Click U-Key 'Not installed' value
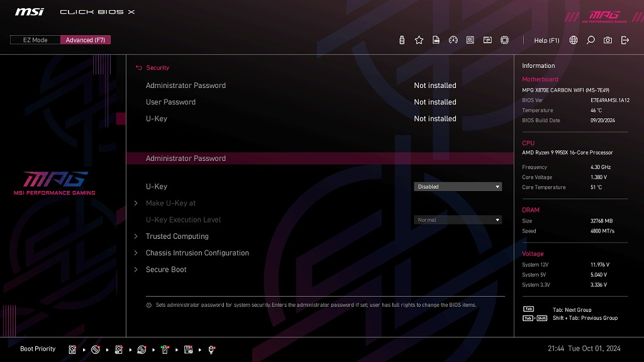 (x=435, y=119)
